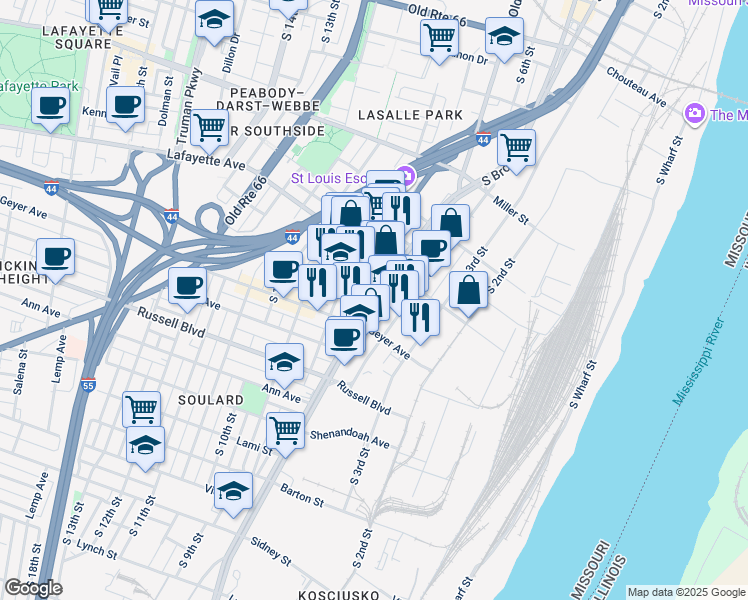Select the coffee cup marker above Russell Blvd
This screenshot has width=748, height=600.
point(187,287)
